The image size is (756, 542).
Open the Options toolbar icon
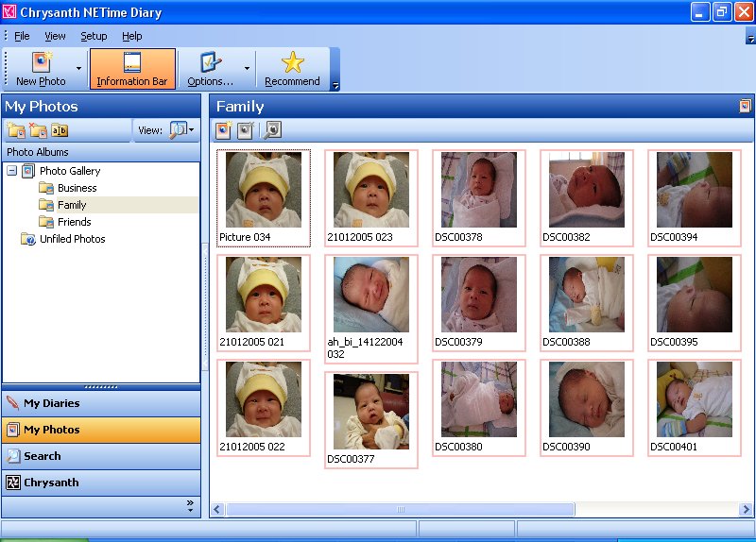tap(210, 62)
